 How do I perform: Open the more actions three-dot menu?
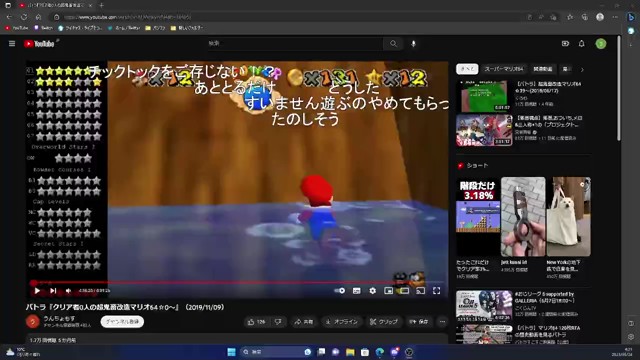tap(442, 322)
